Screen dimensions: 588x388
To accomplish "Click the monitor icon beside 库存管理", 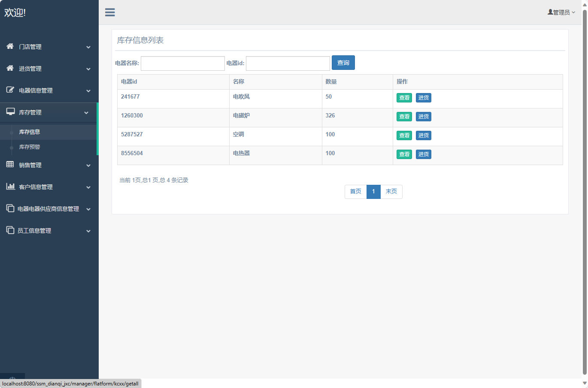I will pyautogui.click(x=10, y=112).
